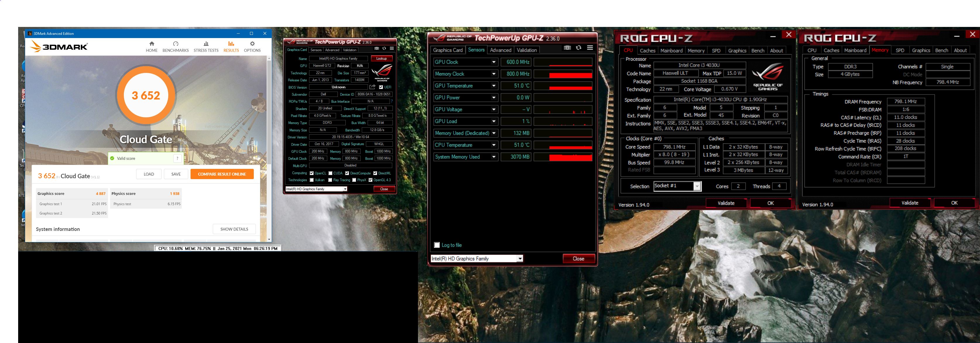Toggle the Ray Tracing checkbox
Viewport: 980px width, 343px height.
pyautogui.click(x=330, y=180)
